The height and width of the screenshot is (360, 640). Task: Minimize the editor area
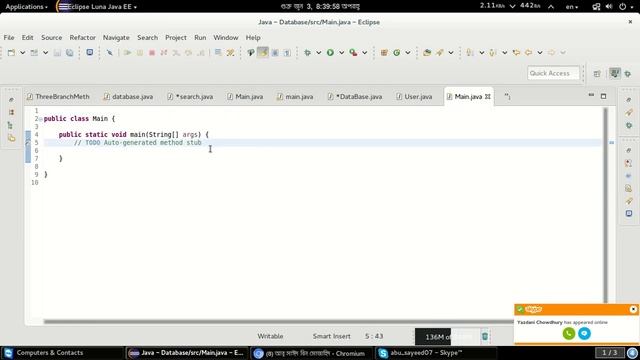click(x=591, y=96)
